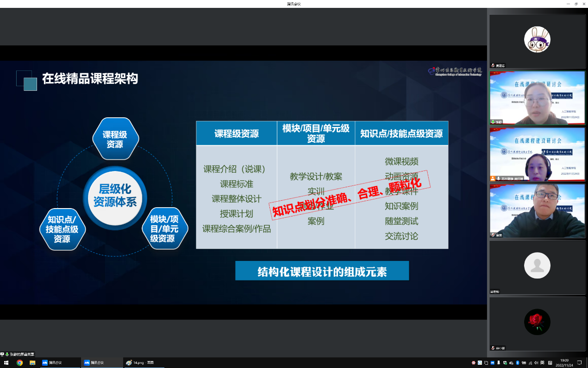Click the Wi-Fi network tray icon
The height and width of the screenshot is (368, 588).
[x=530, y=363]
